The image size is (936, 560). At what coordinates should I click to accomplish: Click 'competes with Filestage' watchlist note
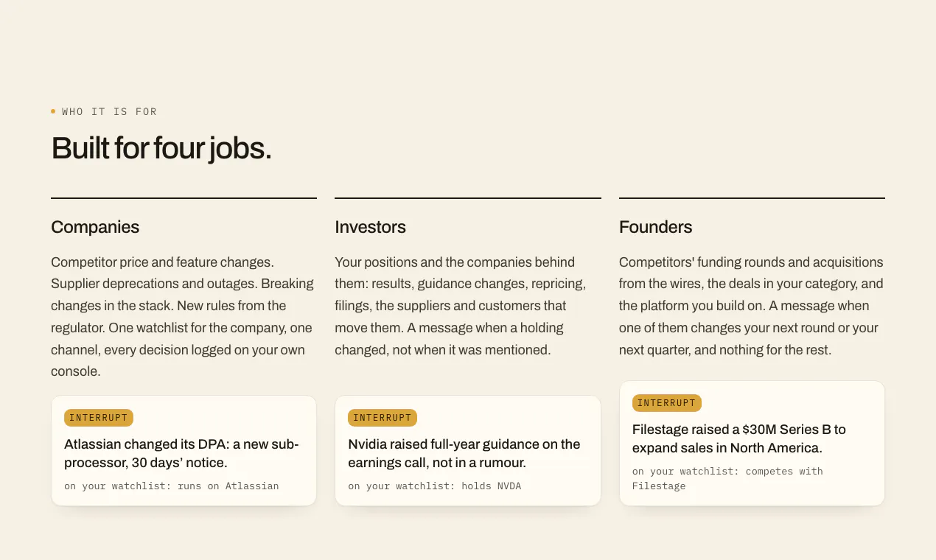[x=727, y=478]
